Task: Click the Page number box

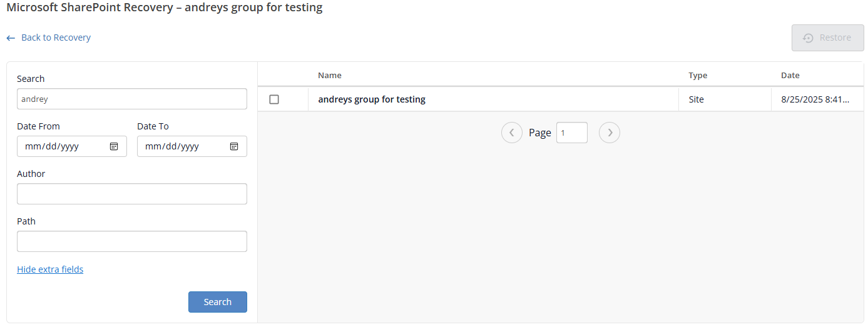Action: tap(571, 133)
